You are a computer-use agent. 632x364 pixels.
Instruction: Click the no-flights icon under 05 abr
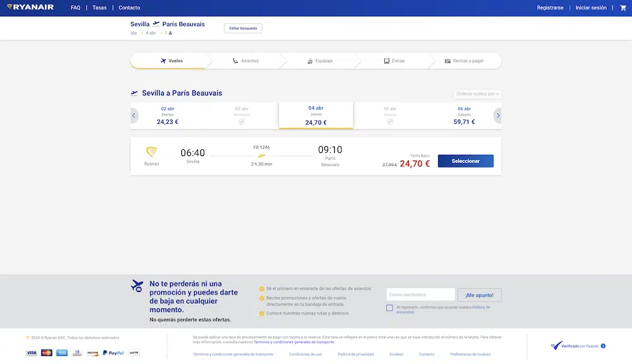(x=390, y=122)
